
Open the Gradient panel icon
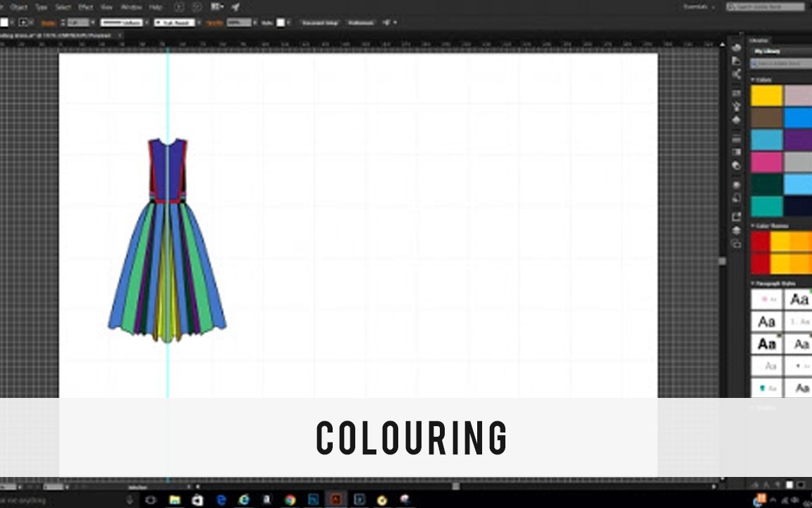pyautogui.click(x=736, y=152)
